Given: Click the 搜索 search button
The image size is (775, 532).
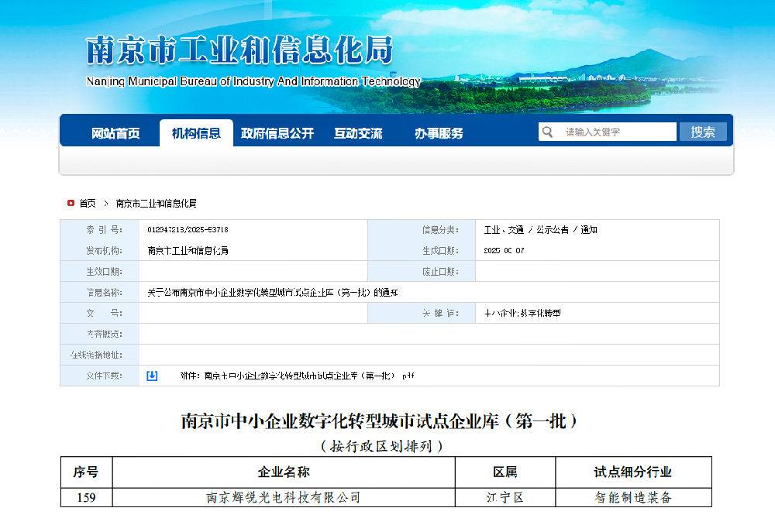Looking at the screenshot, I should pos(703,131).
